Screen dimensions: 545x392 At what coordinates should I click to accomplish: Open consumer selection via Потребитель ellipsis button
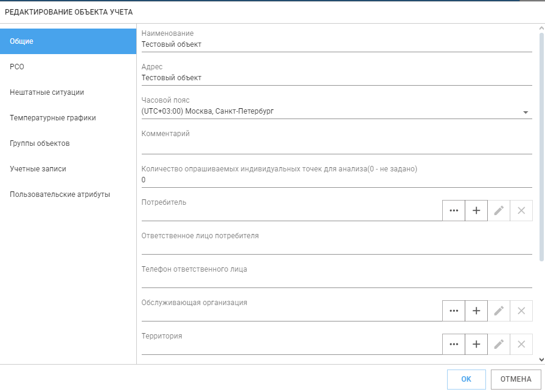click(x=454, y=210)
